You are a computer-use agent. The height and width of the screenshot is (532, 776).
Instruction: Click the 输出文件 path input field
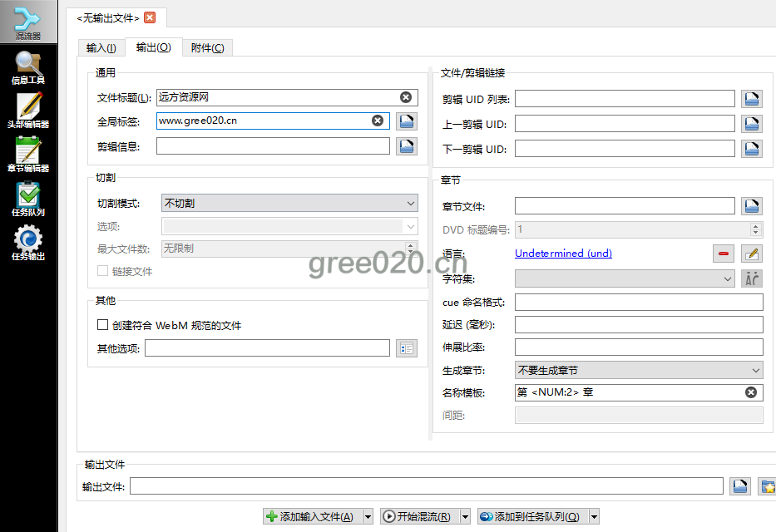point(426,486)
